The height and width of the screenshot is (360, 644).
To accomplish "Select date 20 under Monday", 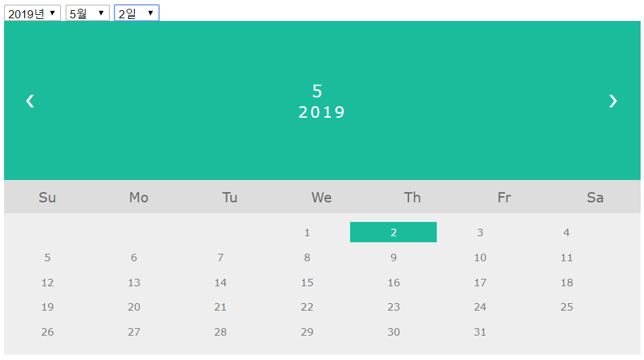I will pos(134,307).
